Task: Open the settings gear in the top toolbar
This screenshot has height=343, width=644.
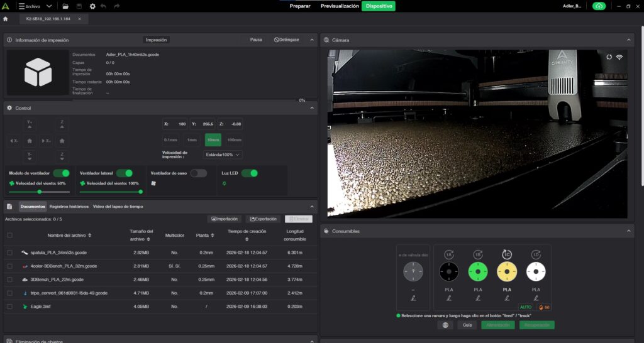Action: point(92,6)
